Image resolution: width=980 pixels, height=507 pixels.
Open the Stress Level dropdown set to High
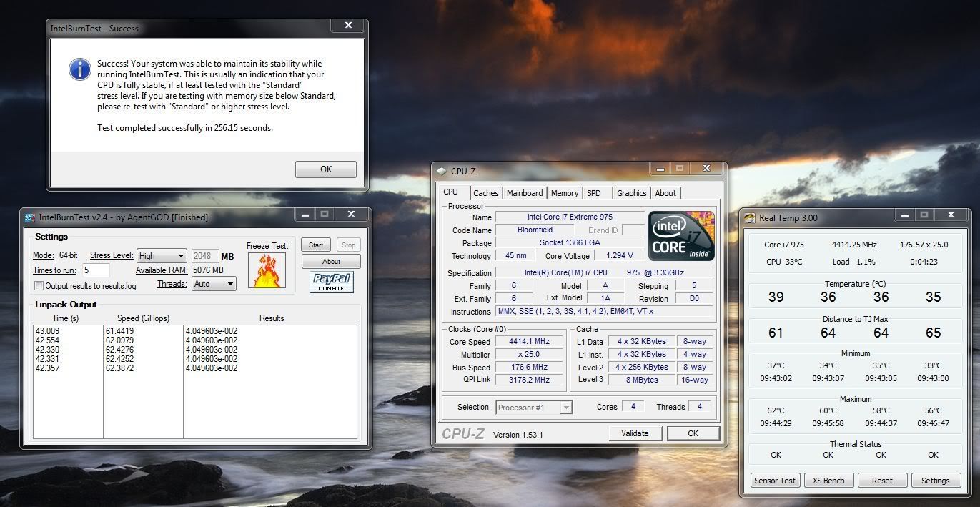162,256
